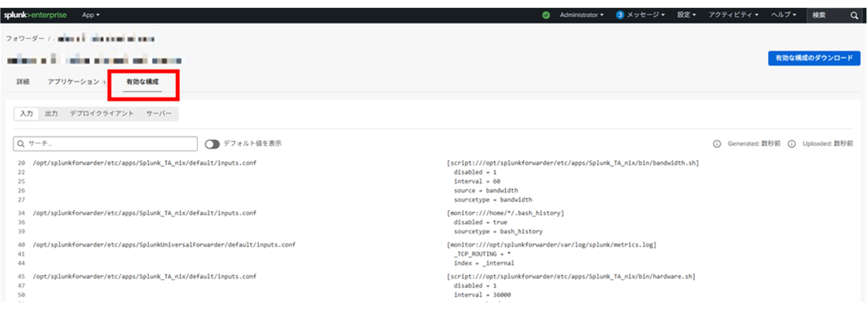Open the ヘルプ menu
Viewport: 868px width, 310px height.
785,15
